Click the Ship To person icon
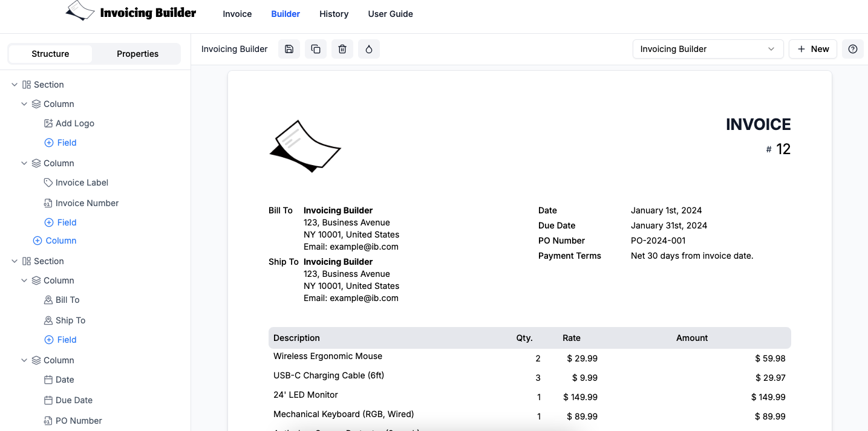The height and width of the screenshot is (431, 868). click(x=48, y=320)
